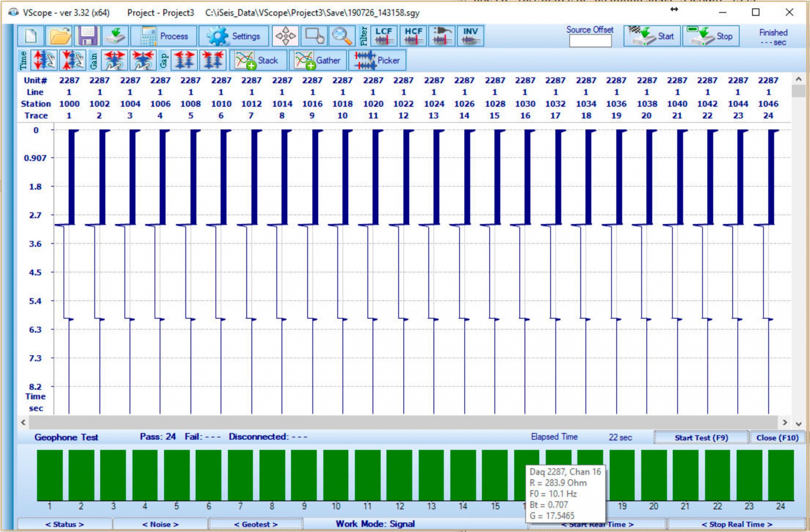The width and height of the screenshot is (810, 532).
Task: Toggle the LCF low-cut filter
Action: click(383, 36)
